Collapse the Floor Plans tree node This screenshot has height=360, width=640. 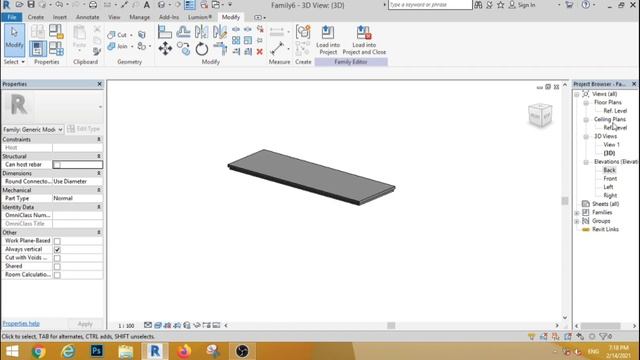coord(586,102)
